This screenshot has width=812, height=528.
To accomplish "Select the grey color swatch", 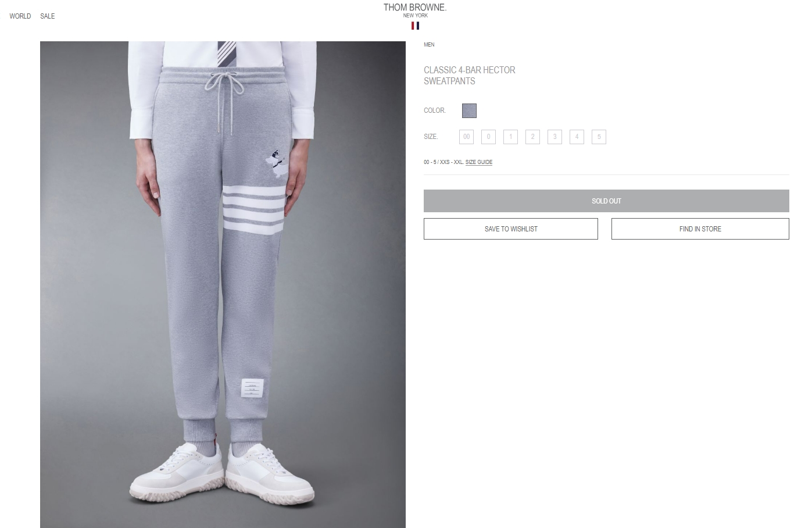I will point(469,110).
